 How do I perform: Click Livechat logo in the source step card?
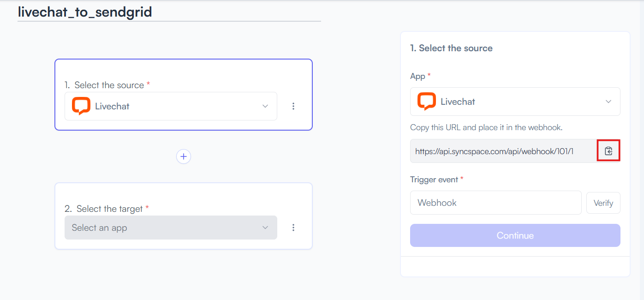tap(81, 106)
